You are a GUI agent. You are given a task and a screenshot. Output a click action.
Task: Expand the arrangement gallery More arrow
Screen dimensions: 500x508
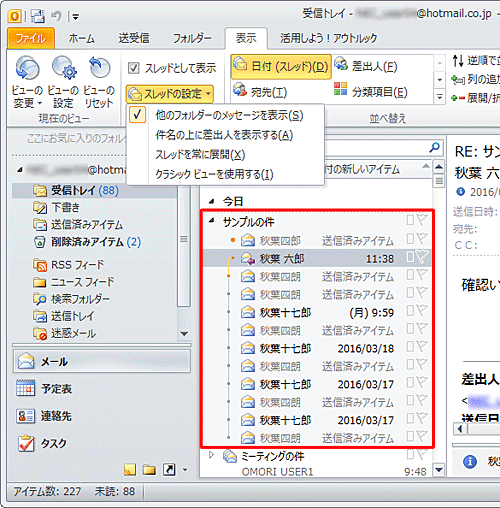tap(440, 97)
